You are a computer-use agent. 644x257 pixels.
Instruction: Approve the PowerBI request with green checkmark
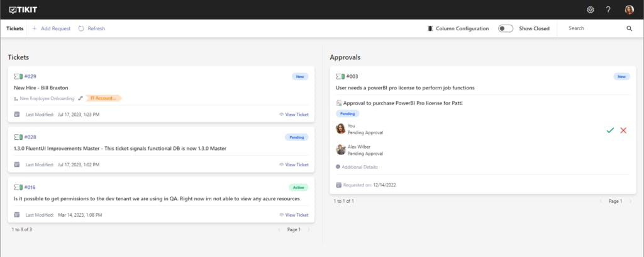(x=609, y=130)
